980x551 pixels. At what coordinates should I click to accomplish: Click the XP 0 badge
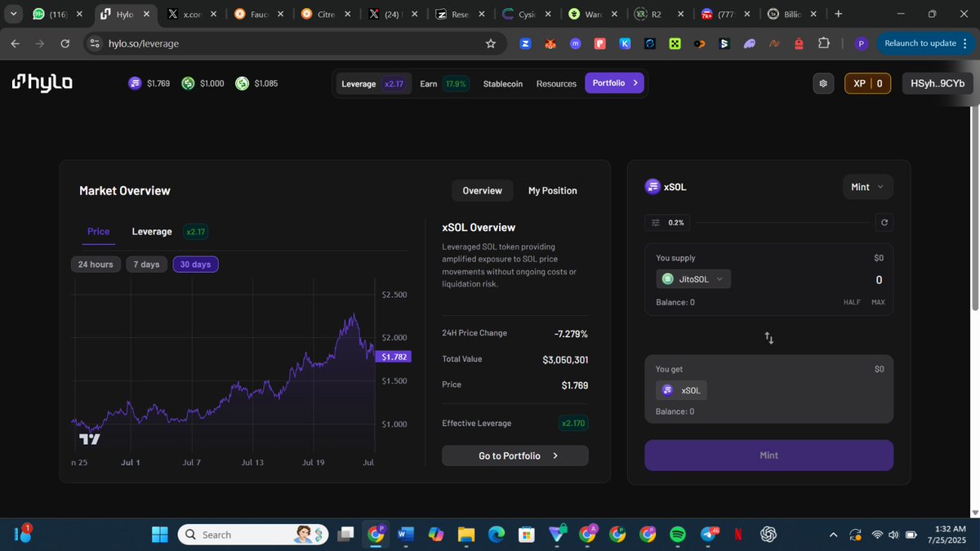tap(867, 83)
